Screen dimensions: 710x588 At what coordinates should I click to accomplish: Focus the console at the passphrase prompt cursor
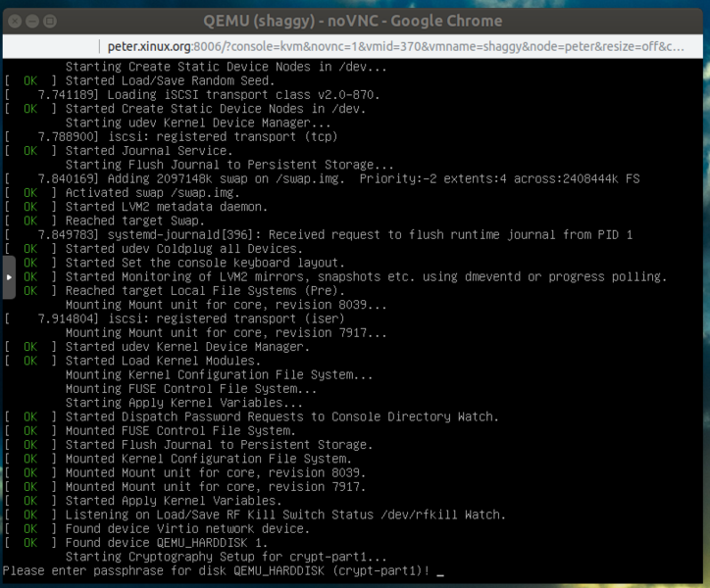[440, 570]
